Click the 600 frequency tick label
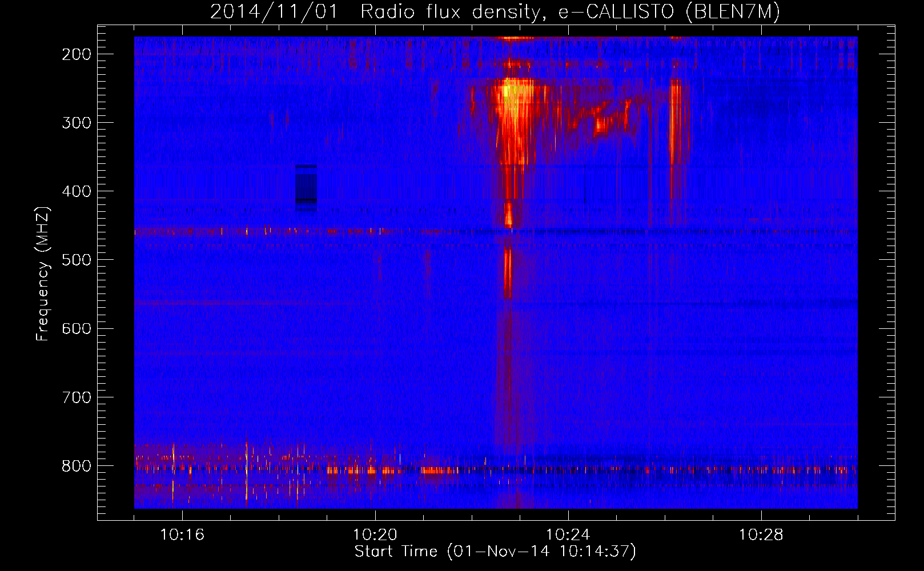The image size is (924, 571). 77,328
